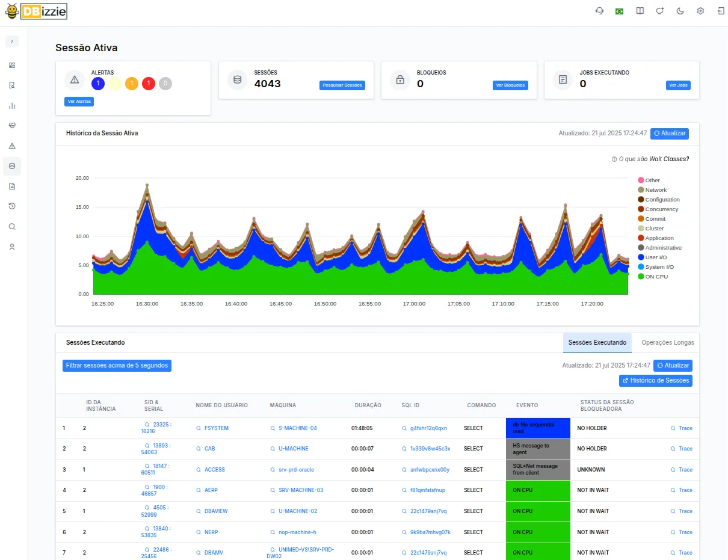Click the logout icon in top bar
The height and width of the screenshot is (560, 728).
click(x=721, y=11)
